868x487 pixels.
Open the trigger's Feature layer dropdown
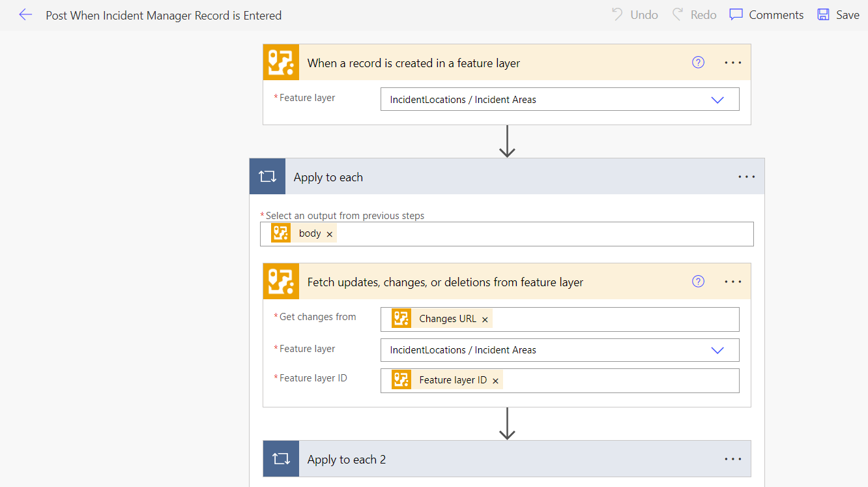coord(717,99)
